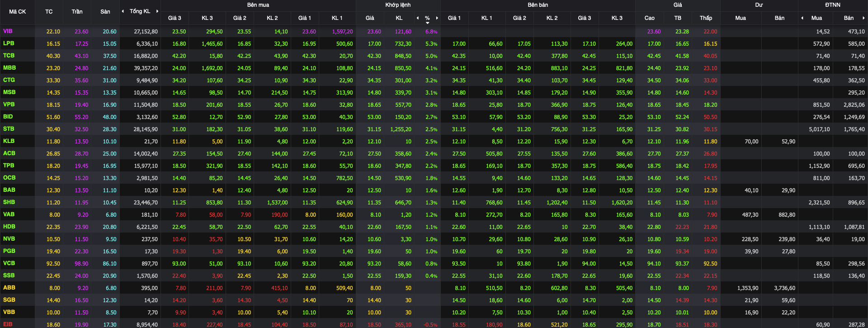Open stock symbol SHB

[x=9, y=202]
